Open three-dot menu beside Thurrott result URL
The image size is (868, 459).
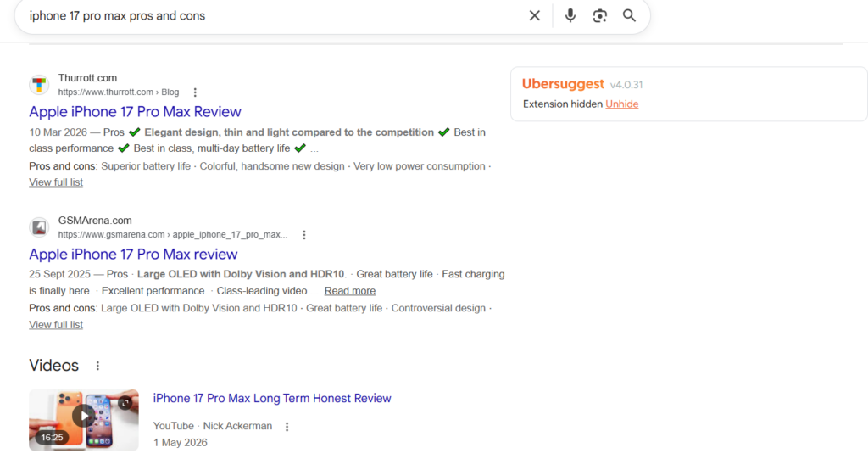[195, 92]
